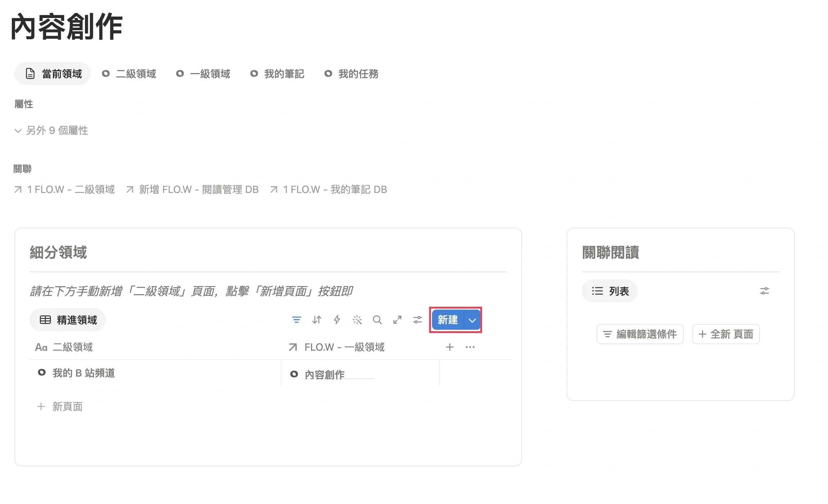Click the AI sparkle icon in toolbar
This screenshot has width=828, height=504.
(x=357, y=320)
